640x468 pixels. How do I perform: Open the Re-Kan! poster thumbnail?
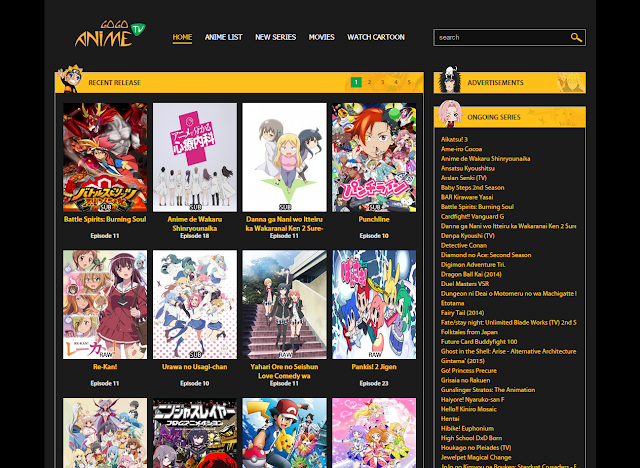point(105,305)
